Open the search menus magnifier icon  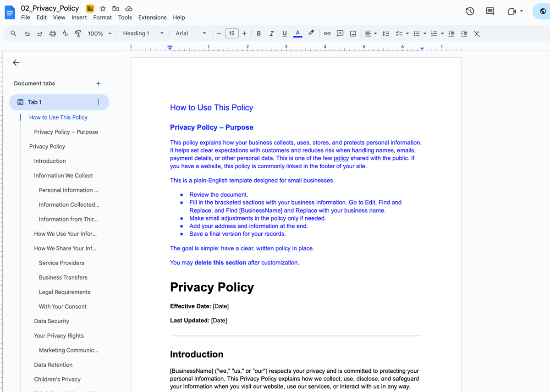(x=13, y=33)
